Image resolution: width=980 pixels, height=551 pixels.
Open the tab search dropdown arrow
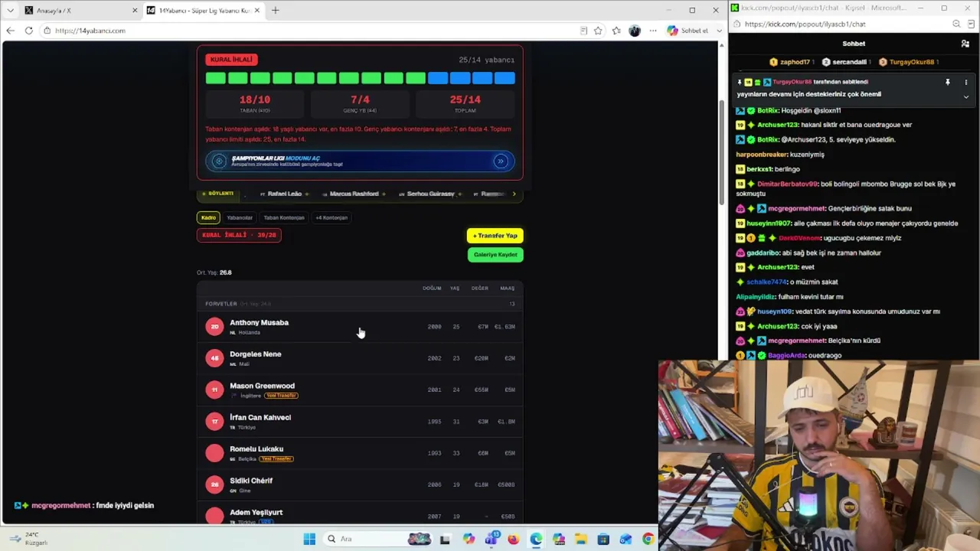[10, 10]
